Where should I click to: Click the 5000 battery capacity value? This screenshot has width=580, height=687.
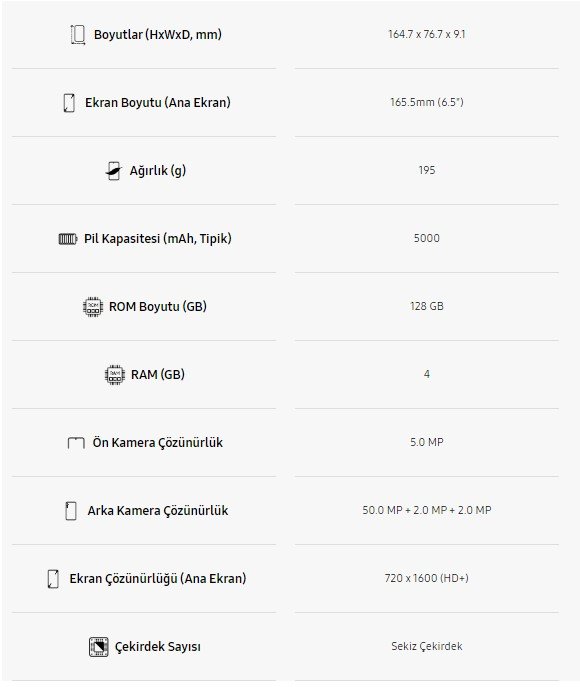point(427,238)
